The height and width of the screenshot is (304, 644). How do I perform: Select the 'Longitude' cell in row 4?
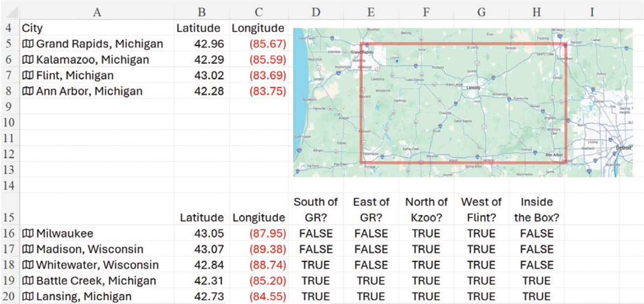[x=258, y=28]
